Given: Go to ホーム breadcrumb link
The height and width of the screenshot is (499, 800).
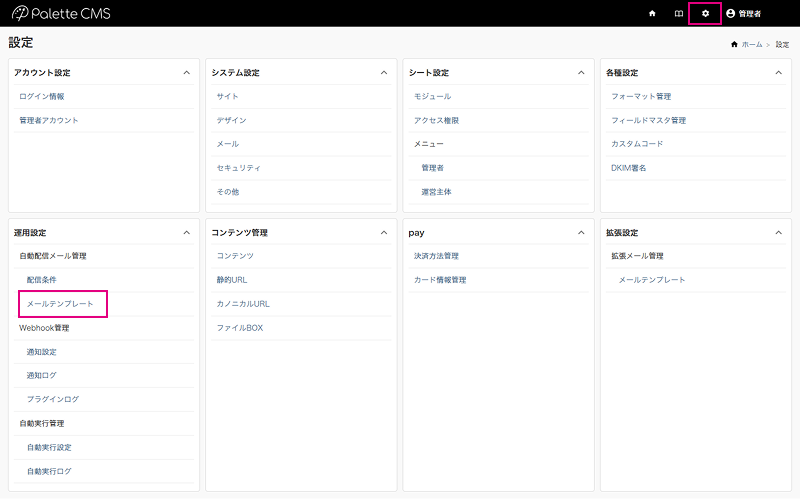Looking at the screenshot, I should 751,45.
